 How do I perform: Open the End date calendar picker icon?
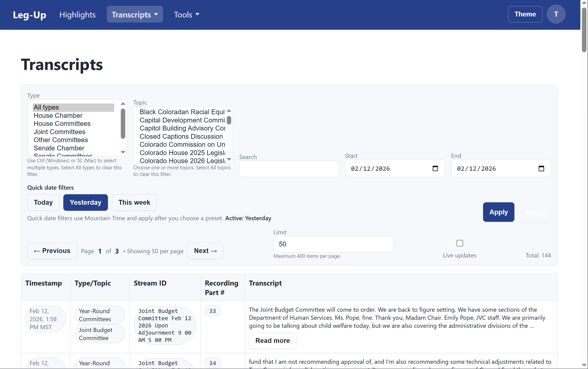541,168
